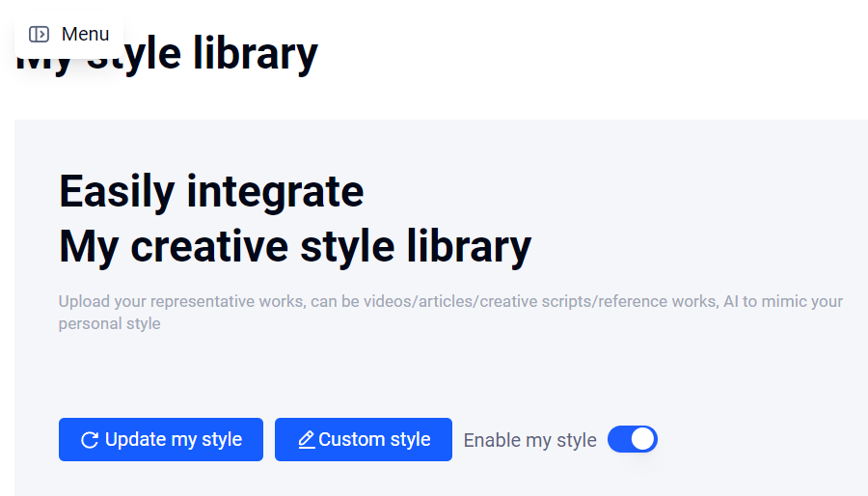Screen dimensions: 868x496
Task: Click 'Custom style' button text
Action: click(x=374, y=440)
